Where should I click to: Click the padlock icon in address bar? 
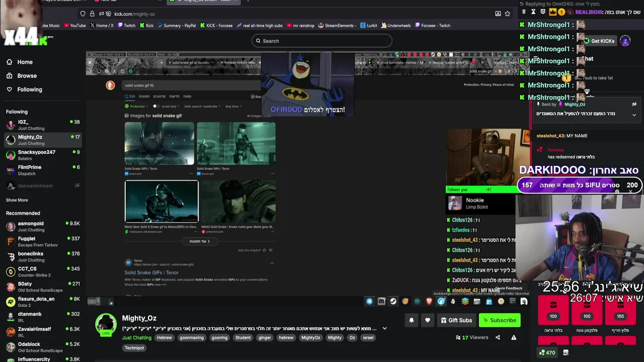pos(92,14)
